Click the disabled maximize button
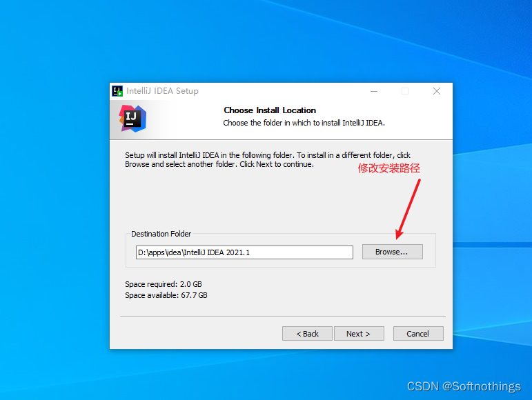 tap(405, 91)
